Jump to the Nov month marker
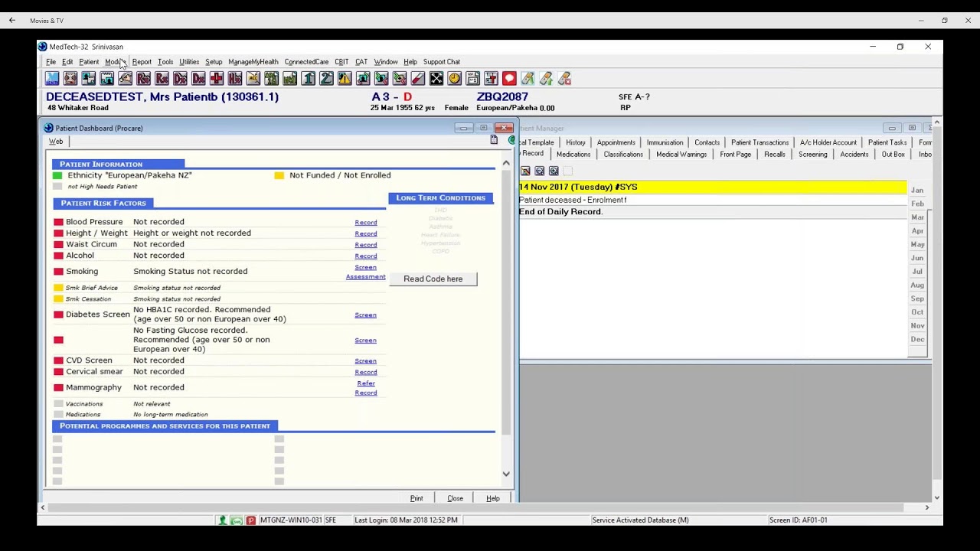980x551 pixels. tap(917, 326)
